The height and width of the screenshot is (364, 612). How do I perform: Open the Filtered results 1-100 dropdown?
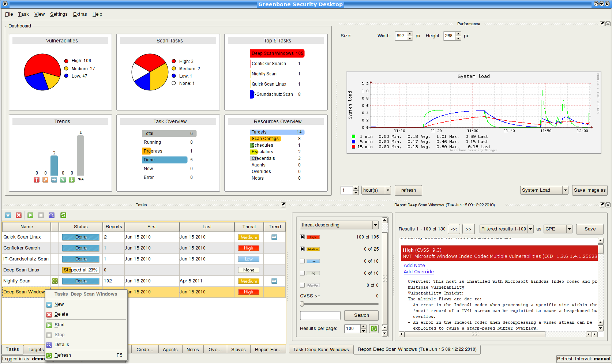tap(507, 229)
